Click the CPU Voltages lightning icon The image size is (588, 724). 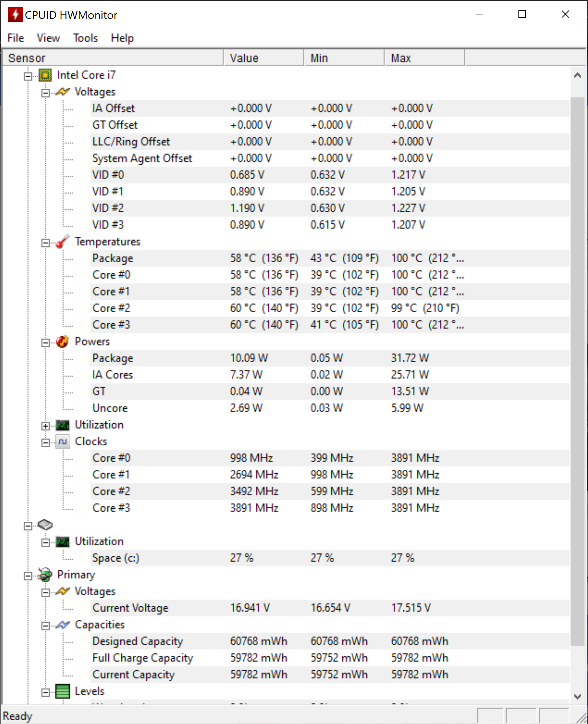tap(63, 92)
